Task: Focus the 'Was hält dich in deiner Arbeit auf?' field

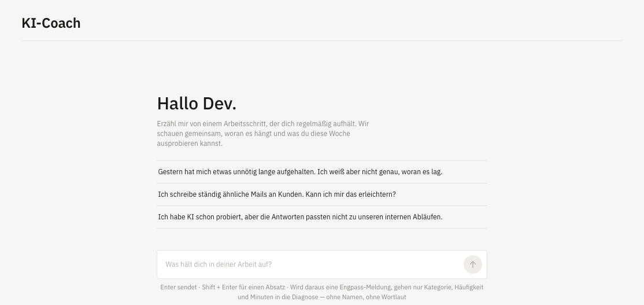Action: [321, 264]
